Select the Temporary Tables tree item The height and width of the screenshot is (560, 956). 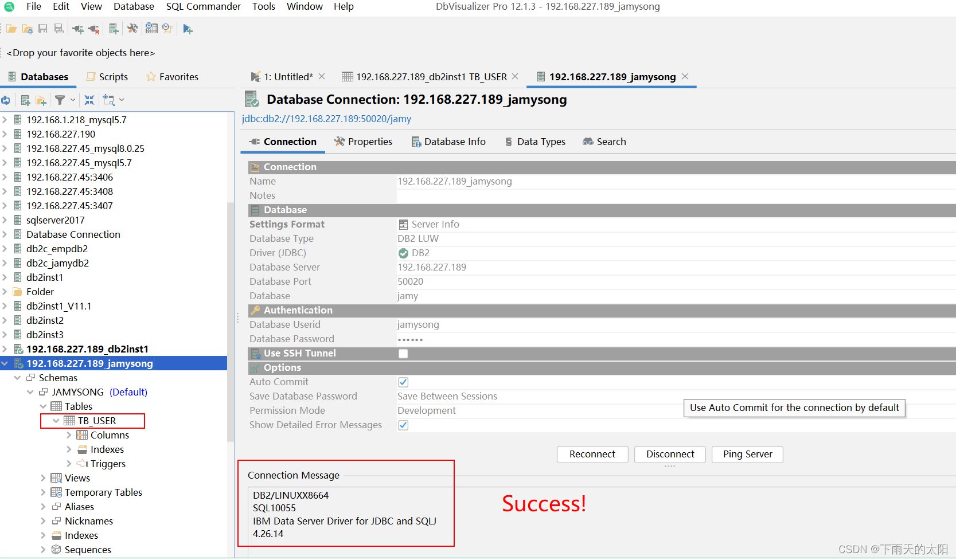click(103, 492)
